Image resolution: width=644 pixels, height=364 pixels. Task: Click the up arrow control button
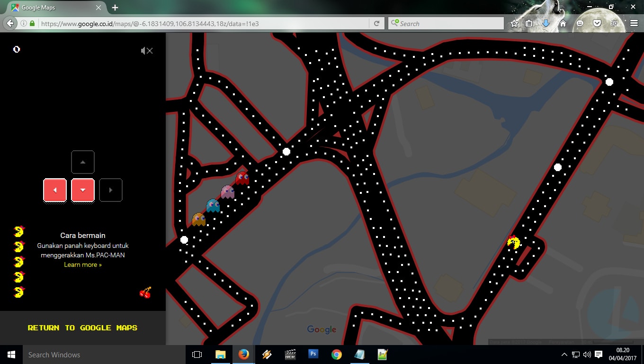[x=83, y=162]
